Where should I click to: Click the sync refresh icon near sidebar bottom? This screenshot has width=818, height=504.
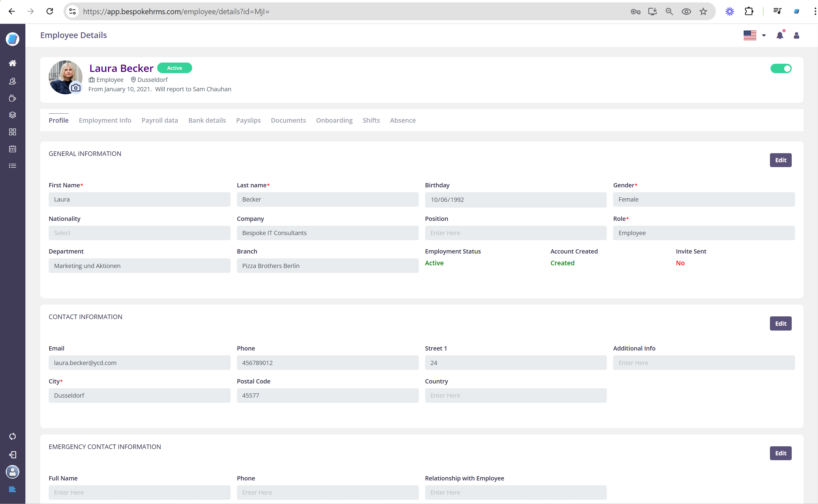[x=12, y=436]
